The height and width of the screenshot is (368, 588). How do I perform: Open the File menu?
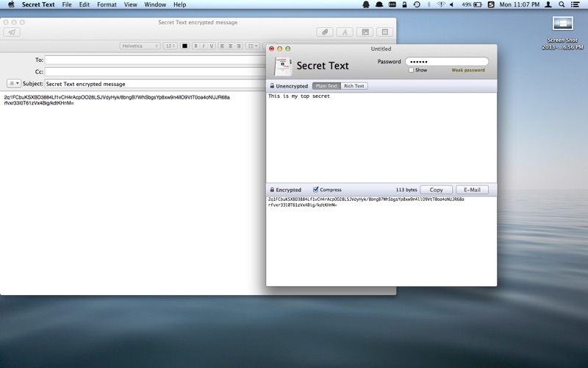click(67, 4)
